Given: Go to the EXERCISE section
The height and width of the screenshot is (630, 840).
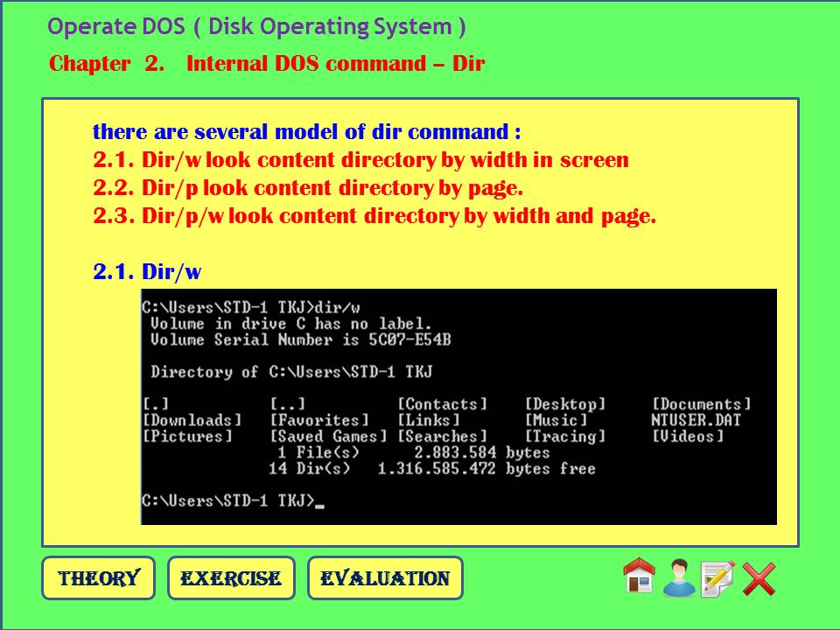Looking at the screenshot, I should tap(231, 578).
